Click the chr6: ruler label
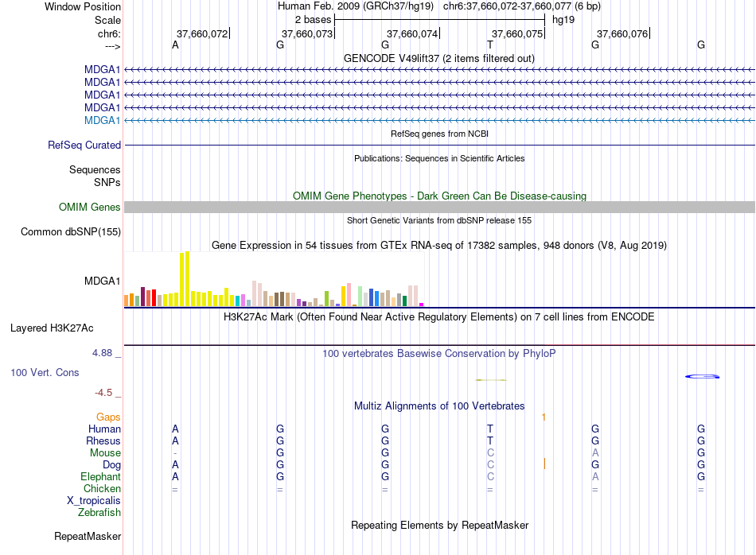This screenshot has width=756, height=555. (109, 33)
